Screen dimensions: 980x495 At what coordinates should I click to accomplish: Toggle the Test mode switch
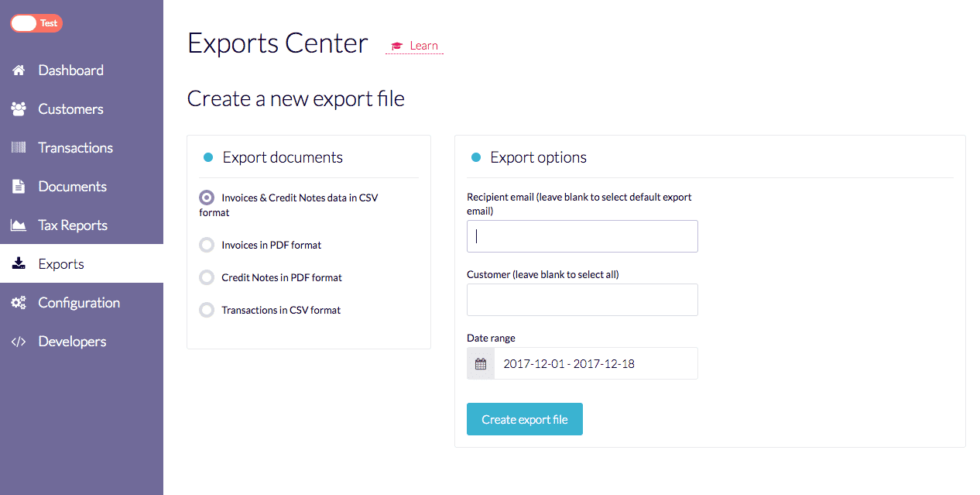[x=36, y=23]
